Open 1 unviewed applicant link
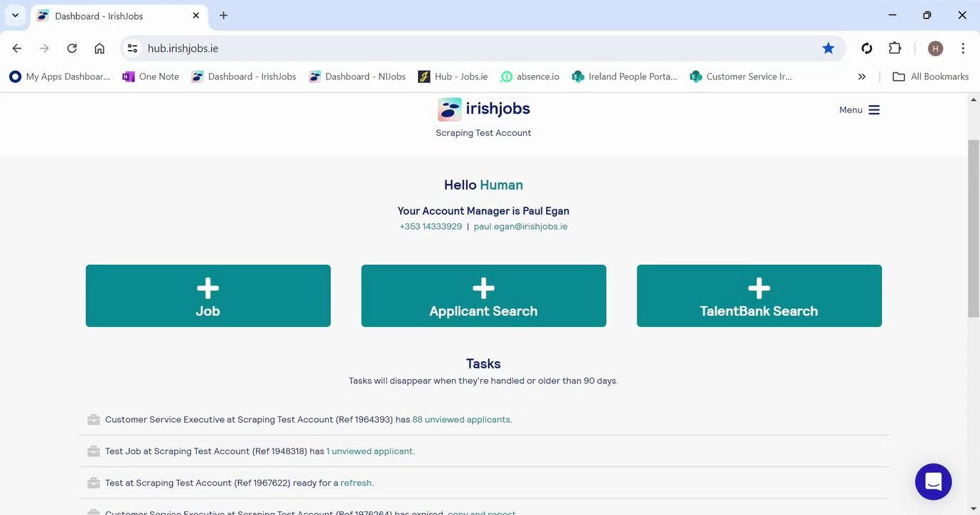 [x=370, y=451]
